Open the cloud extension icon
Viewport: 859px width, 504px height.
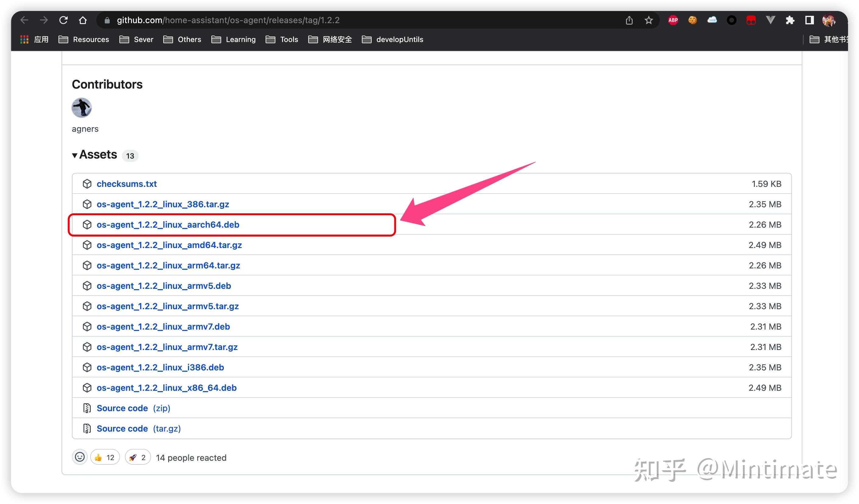(712, 20)
